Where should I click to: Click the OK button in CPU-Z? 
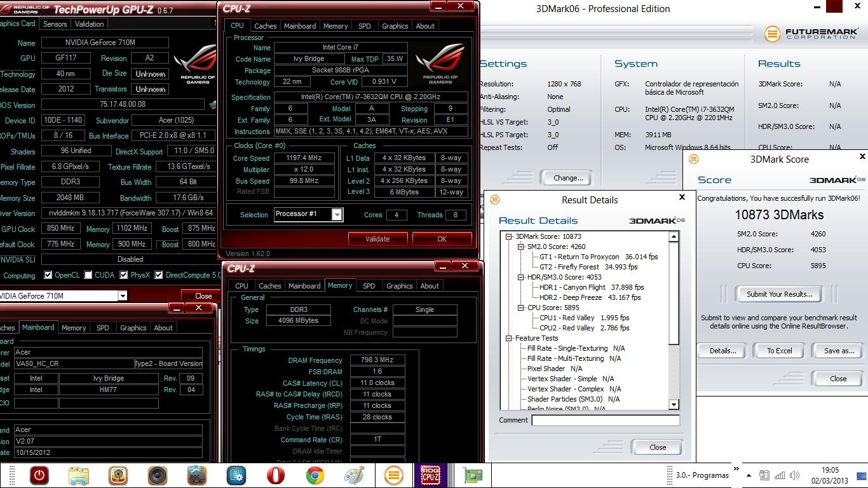[442, 239]
